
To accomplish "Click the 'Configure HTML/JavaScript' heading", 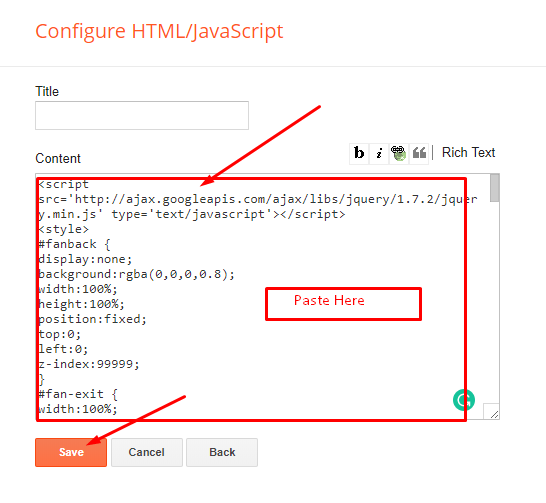I will [159, 32].
